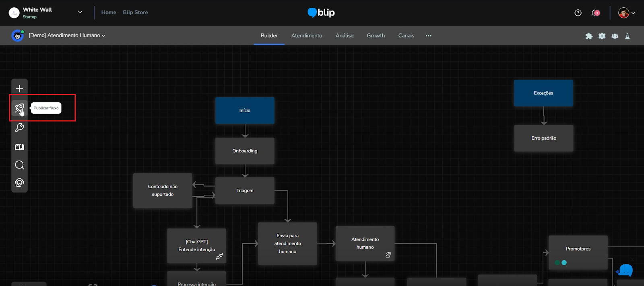644x286 pixels.
Task: Click the Home link
Action: point(109,12)
